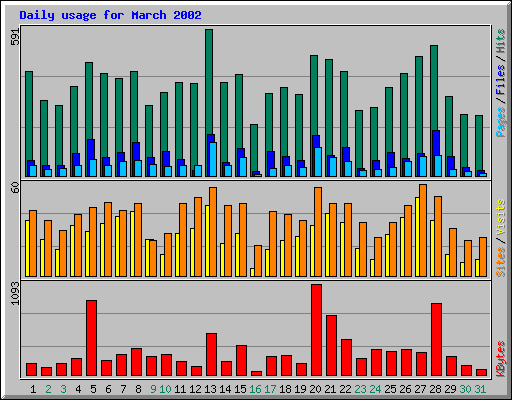This screenshot has width=512, height=400.
Task: Click the day 22 label on x-axis
Action: click(345, 389)
